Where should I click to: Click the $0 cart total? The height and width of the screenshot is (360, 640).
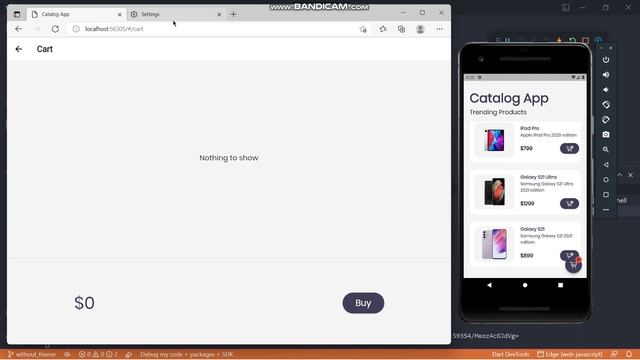tap(84, 303)
